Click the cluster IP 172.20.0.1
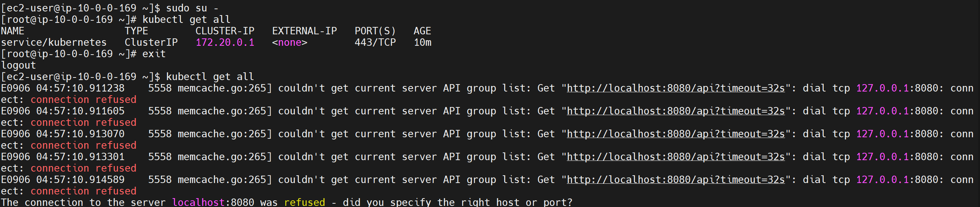The image size is (980, 207). [225, 42]
